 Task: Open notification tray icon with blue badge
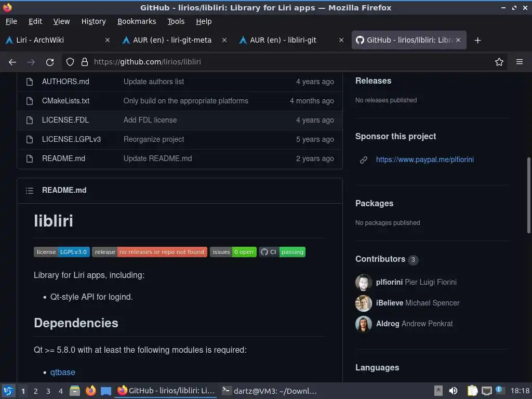500,390
